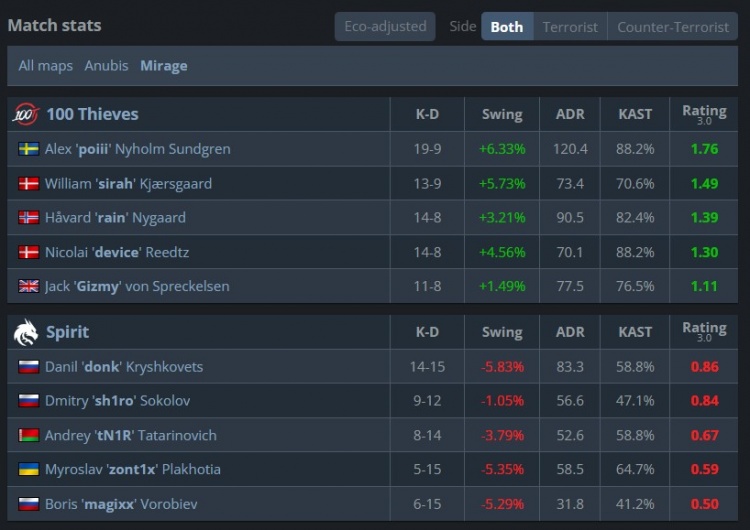Select the Mirage map tab
Screen dimensions: 750x530
(x=164, y=66)
